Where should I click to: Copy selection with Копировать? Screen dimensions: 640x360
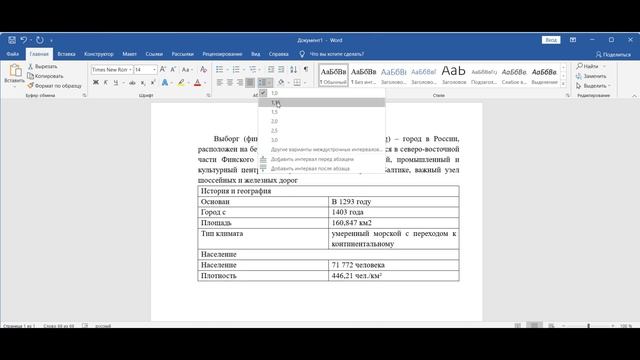pos(45,76)
